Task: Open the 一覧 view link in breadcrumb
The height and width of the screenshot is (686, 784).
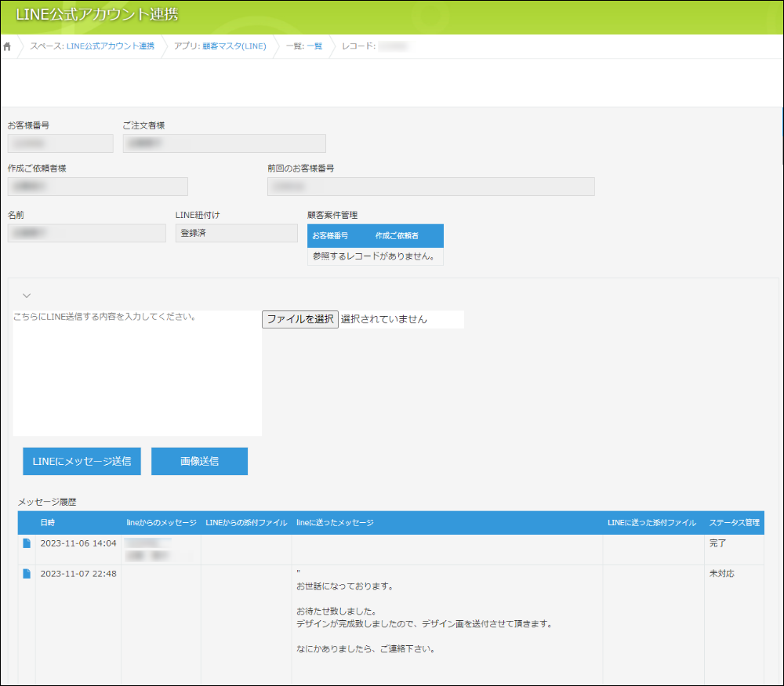Action: (x=314, y=46)
